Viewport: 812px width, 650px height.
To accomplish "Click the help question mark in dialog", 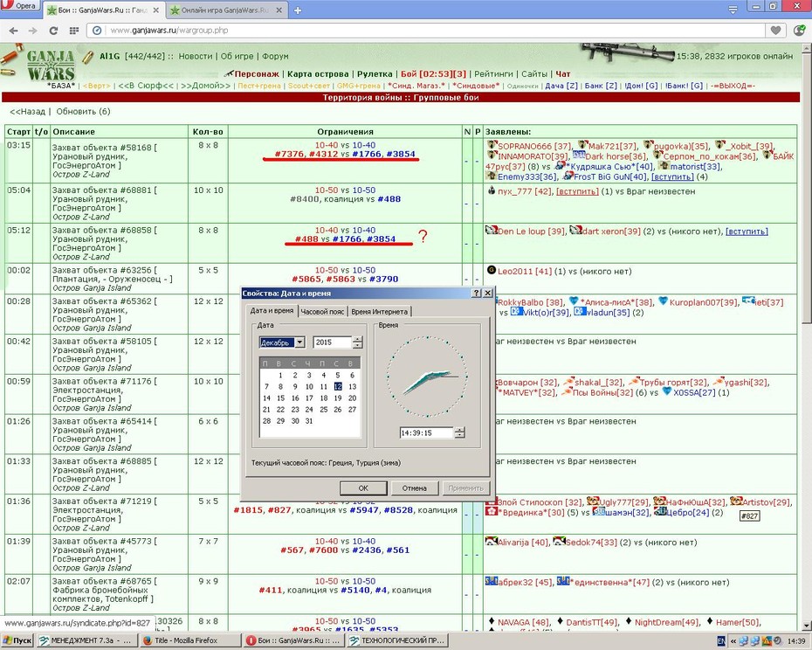I will (476, 294).
